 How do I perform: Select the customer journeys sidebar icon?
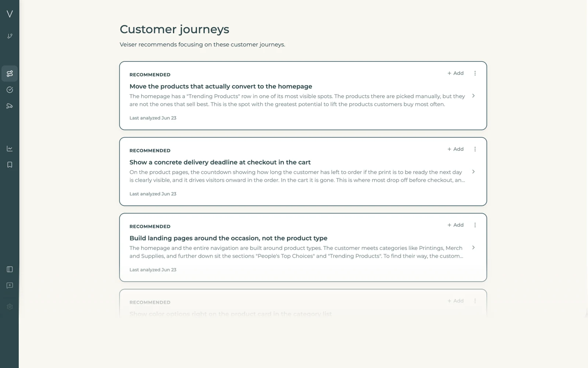pos(10,74)
